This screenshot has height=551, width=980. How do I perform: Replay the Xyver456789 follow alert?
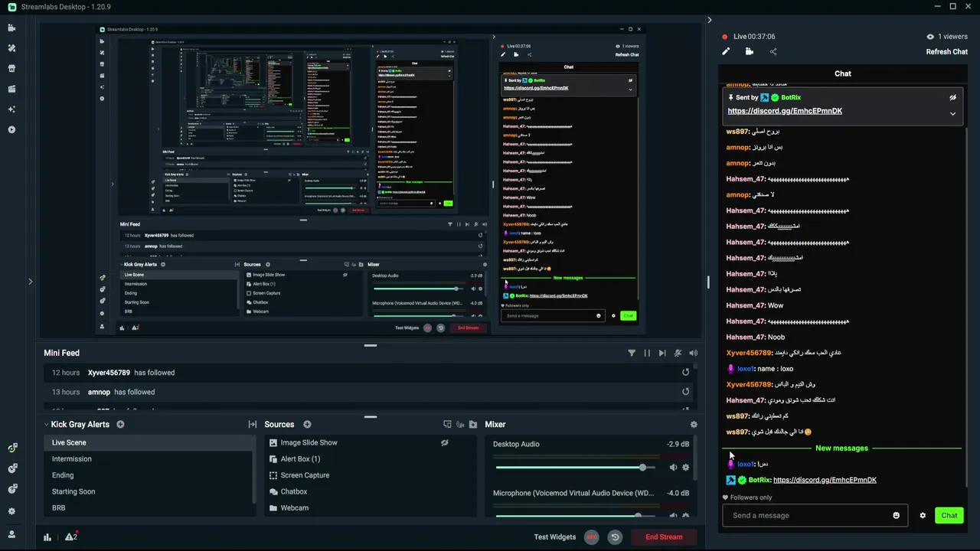[x=685, y=373]
